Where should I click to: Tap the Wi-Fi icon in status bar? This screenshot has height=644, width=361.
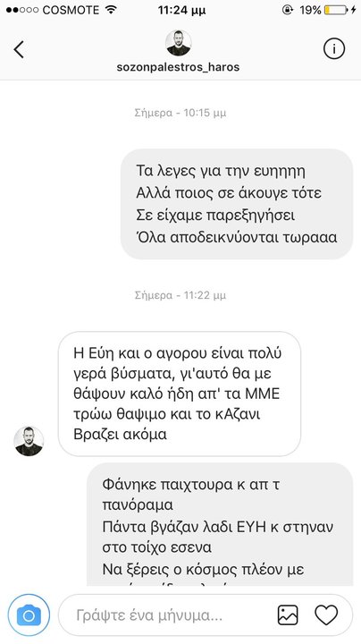[x=111, y=10]
